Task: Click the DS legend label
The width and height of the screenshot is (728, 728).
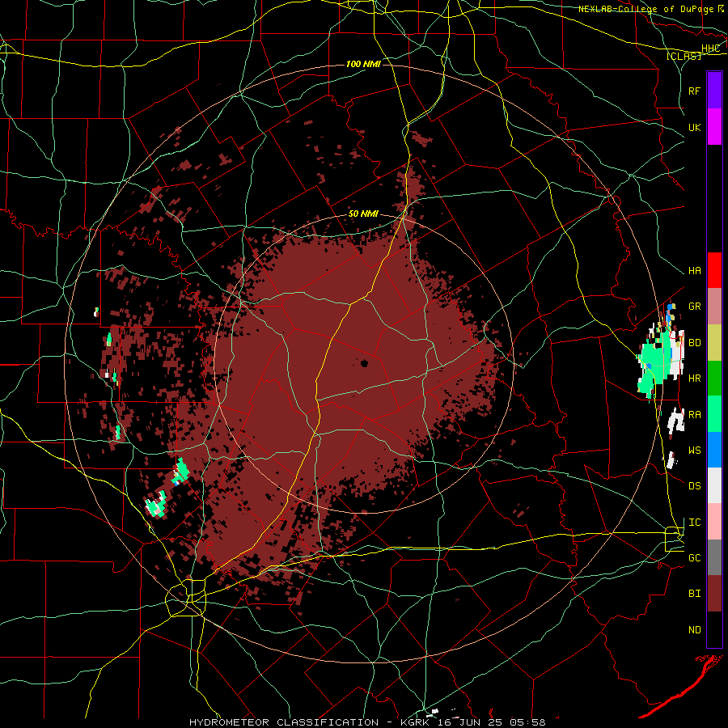Action: (694, 486)
